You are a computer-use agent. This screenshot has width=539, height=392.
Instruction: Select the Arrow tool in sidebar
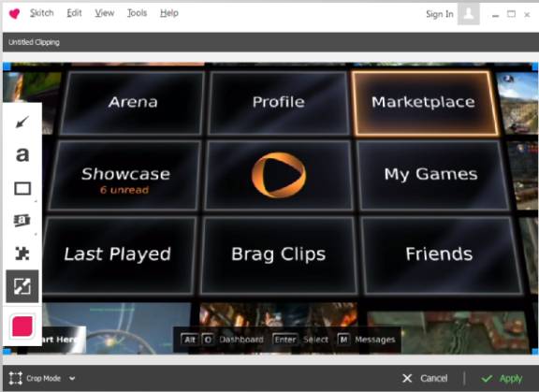pos(22,122)
